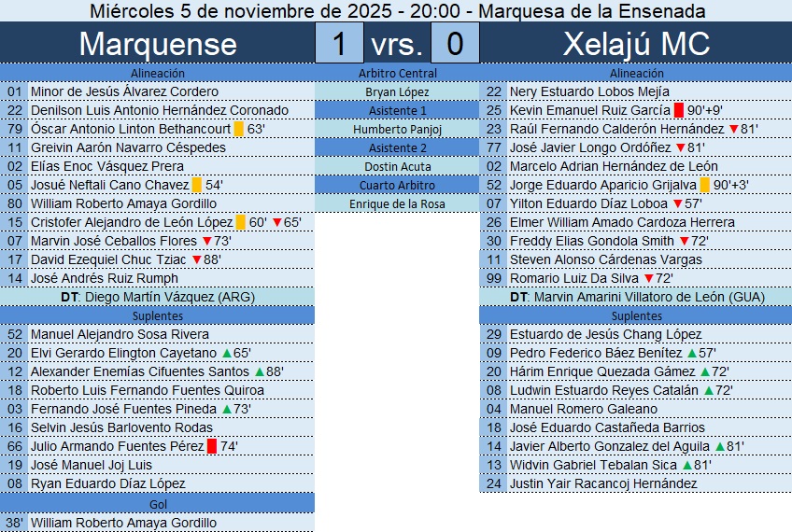This screenshot has width=792, height=532.
Task: Select the Gol section header
Action: coord(158,504)
